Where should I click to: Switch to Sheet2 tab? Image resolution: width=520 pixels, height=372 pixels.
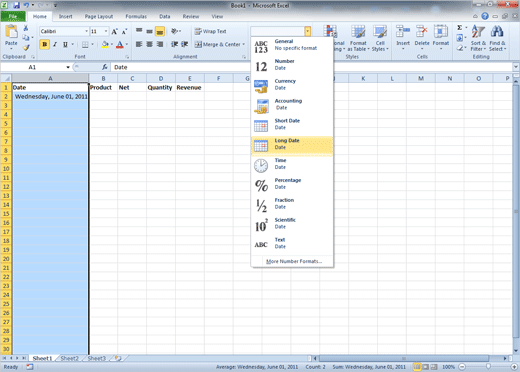(70, 358)
